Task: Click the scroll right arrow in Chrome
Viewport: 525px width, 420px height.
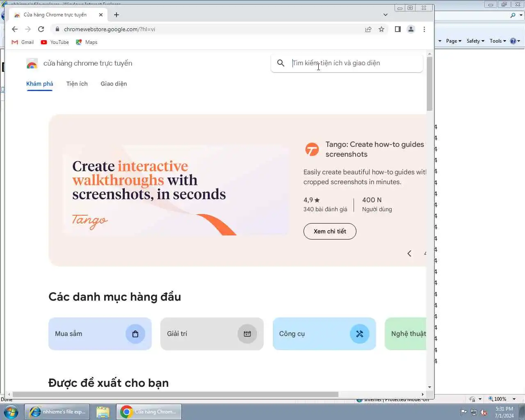Action: pos(423,394)
